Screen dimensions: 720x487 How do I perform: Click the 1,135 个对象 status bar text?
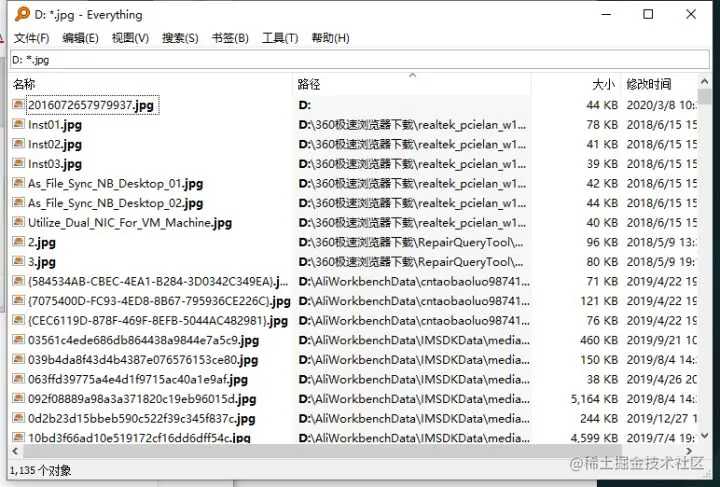(40, 470)
